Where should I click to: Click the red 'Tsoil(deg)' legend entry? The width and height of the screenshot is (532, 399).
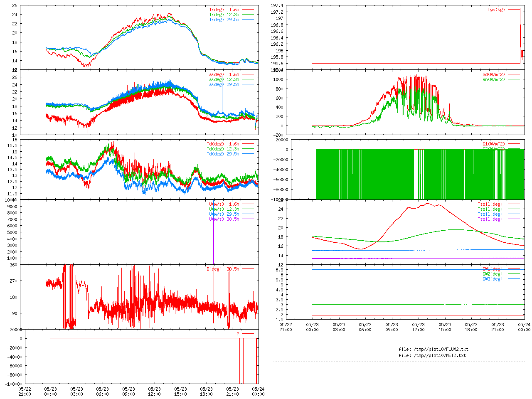pos(490,204)
